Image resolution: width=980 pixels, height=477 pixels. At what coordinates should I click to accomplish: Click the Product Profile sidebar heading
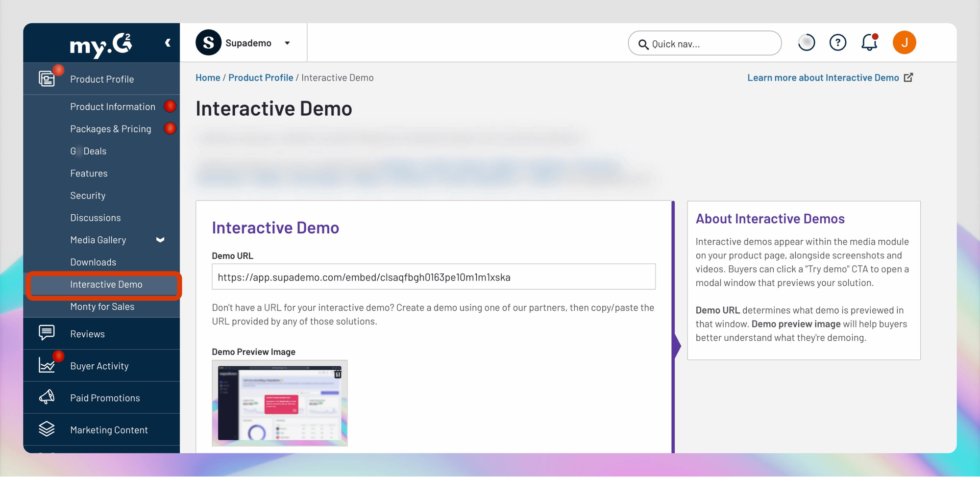pyautogui.click(x=102, y=79)
